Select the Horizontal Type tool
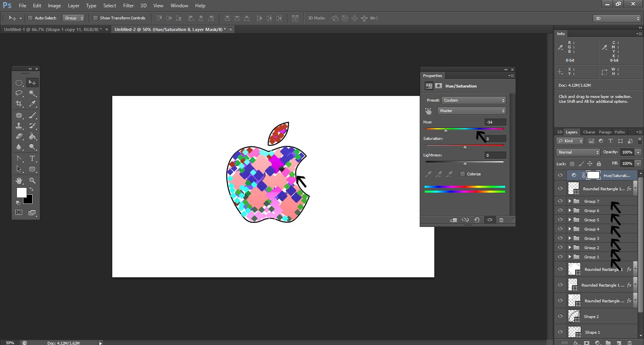Viewport: 644px width, 345px height. pos(33,158)
